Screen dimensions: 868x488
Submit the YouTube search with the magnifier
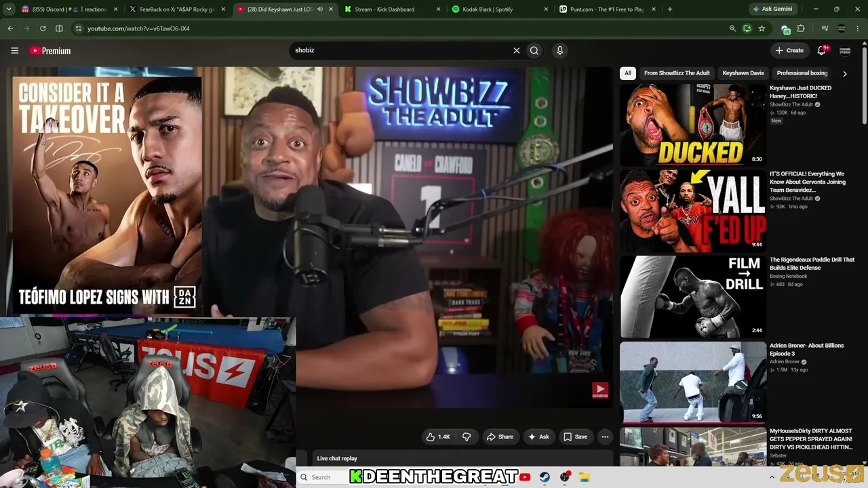[x=534, y=50]
